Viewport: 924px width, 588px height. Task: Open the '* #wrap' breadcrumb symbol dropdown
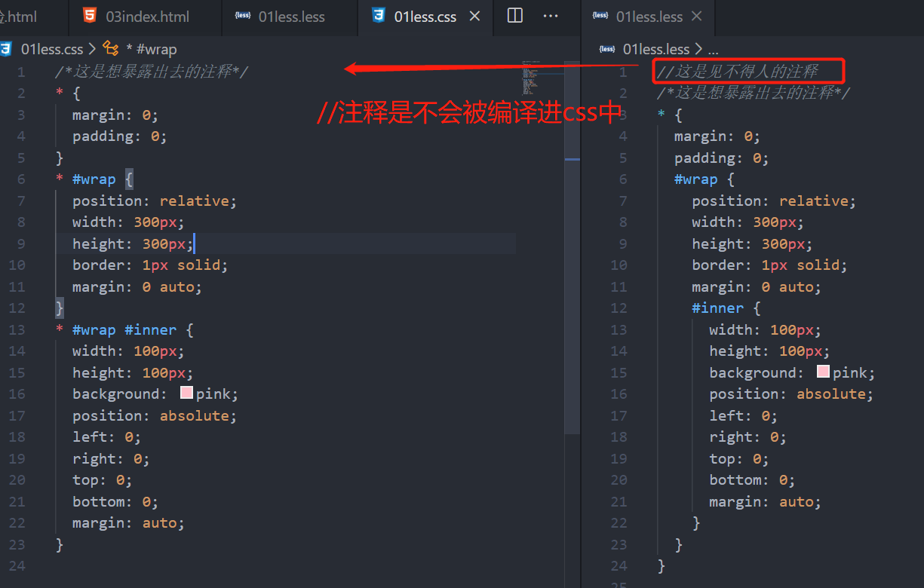coord(152,49)
